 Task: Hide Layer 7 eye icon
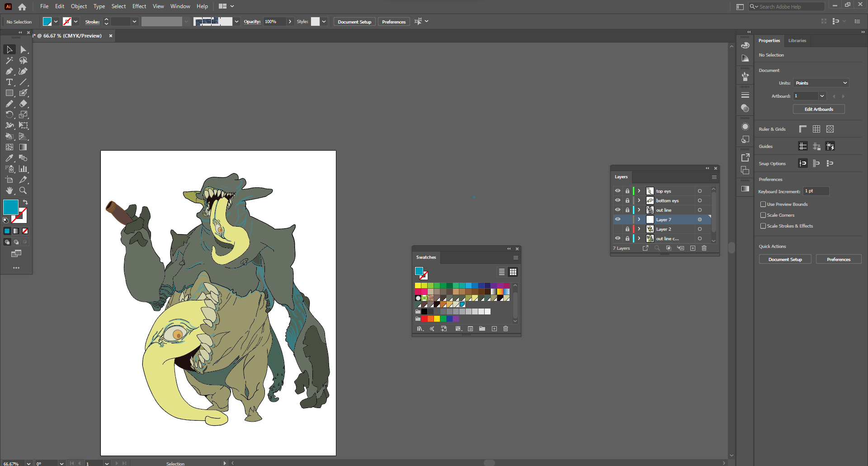[x=618, y=219]
